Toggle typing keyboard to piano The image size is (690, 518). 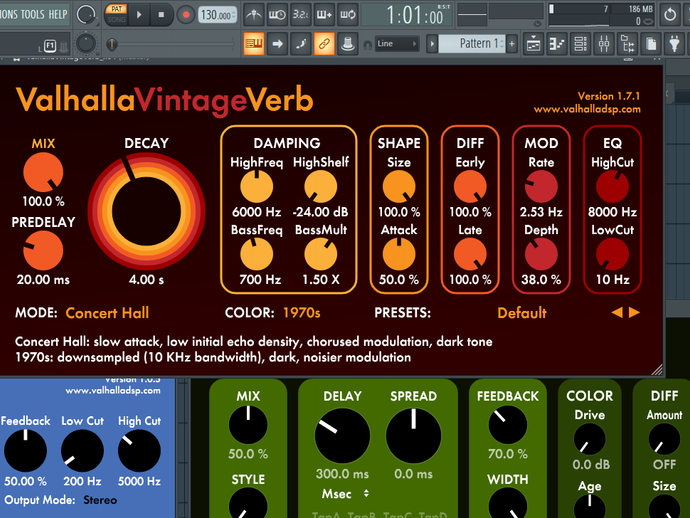pyautogui.click(x=254, y=44)
